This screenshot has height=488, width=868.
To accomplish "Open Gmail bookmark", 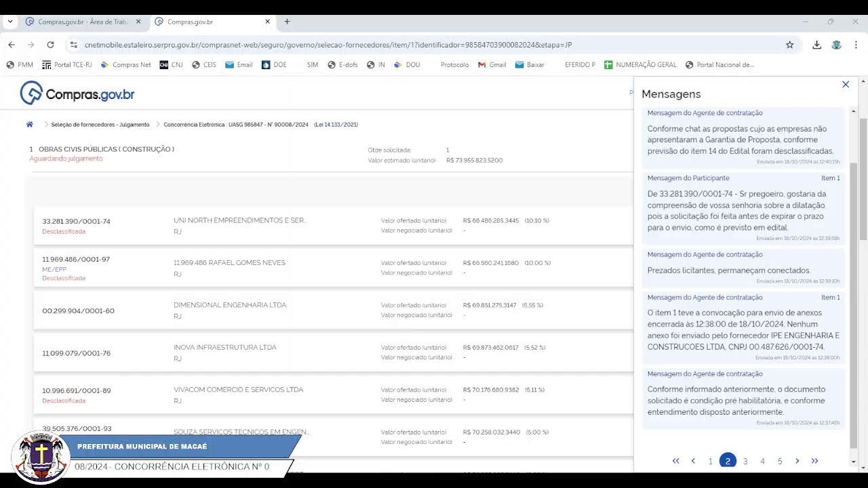I will [x=492, y=65].
